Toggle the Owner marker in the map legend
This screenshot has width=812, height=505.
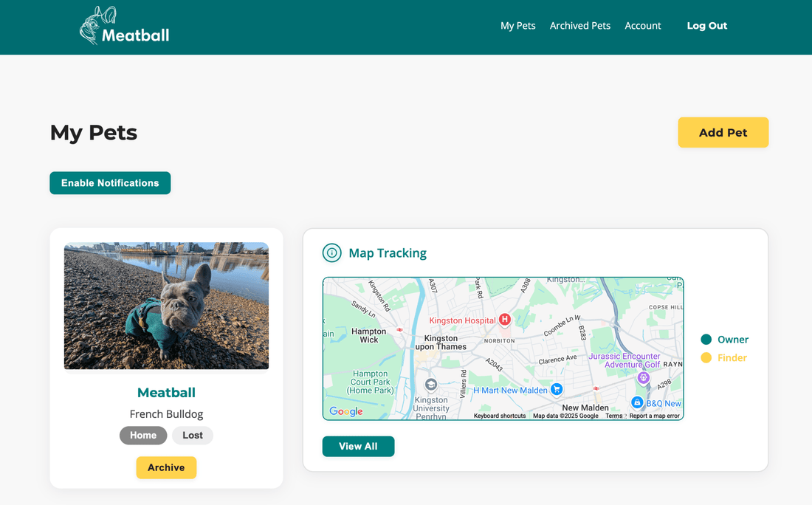tap(707, 339)
